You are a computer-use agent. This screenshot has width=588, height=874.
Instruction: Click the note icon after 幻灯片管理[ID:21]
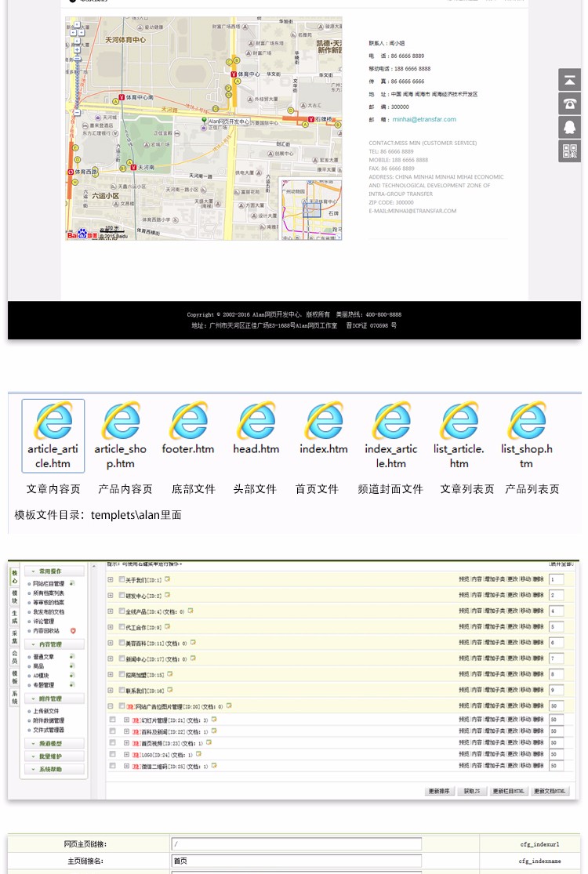pos(213,720)
